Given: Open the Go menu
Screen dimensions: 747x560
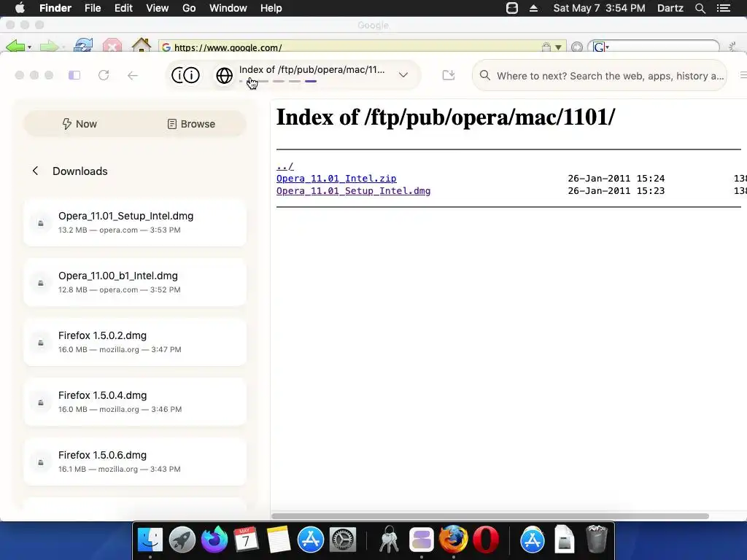Looking at the screenshot, I should click(189, 8).
